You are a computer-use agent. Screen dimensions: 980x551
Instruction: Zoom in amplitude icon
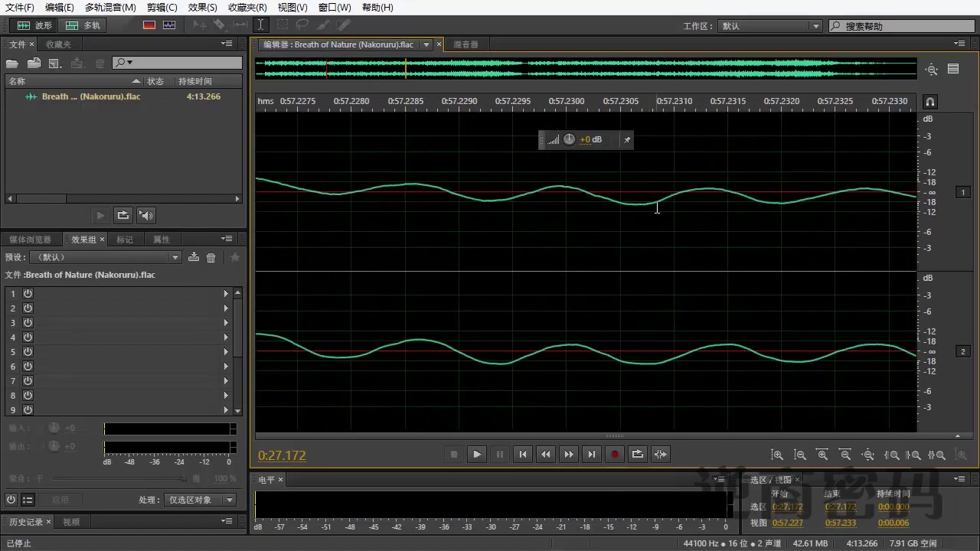click(777, 455)
